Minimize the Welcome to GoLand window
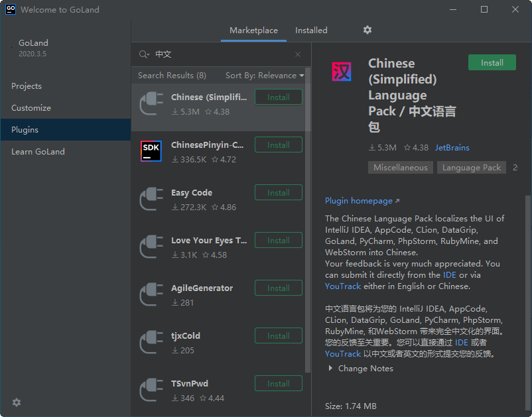Viewport: 532px width, 417px height. pos(453,9)
